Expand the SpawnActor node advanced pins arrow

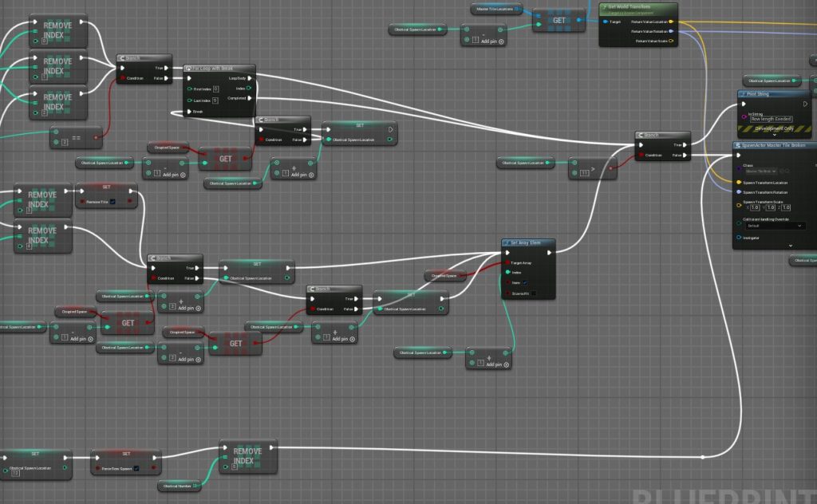pyautogui.click(x=790, y=246)
